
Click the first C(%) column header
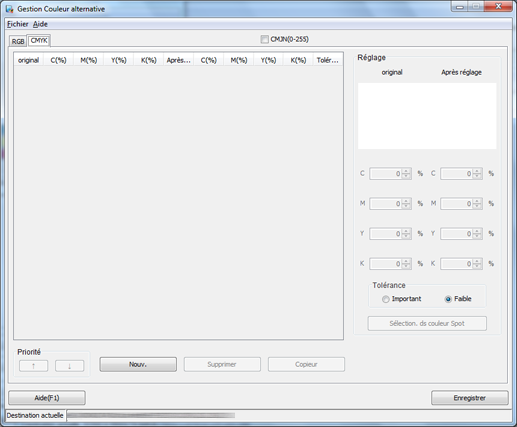[x=59, y=60]
